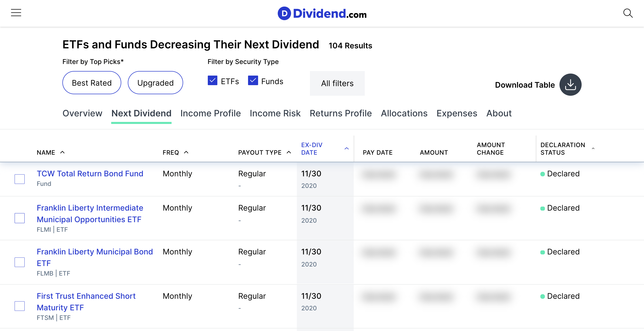The height and width of the screenshot is (331, 644).
Task: Select Franklin Liberty Intermediate Municipal checkbox
Action: (20, 218)
